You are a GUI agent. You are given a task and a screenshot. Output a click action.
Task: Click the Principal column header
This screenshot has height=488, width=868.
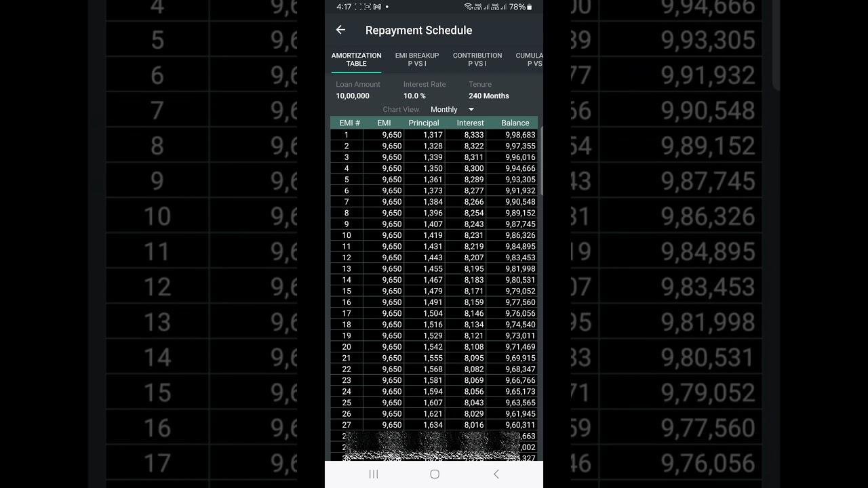(424, 123)
